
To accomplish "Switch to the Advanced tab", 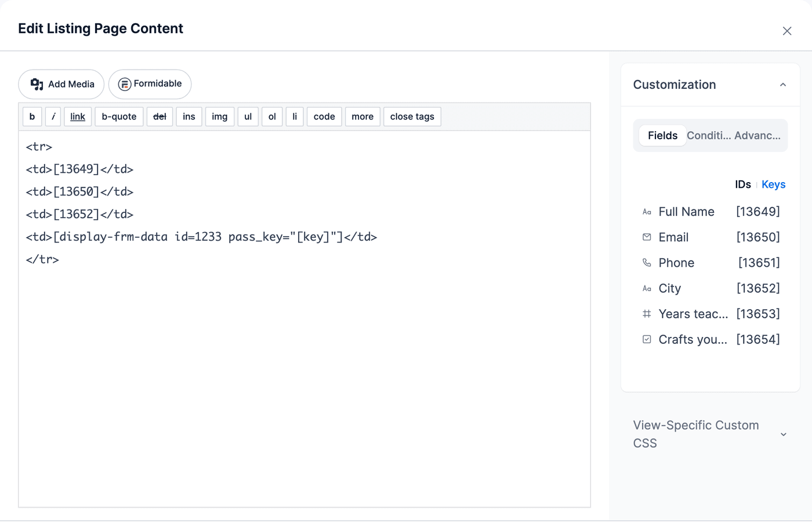I will click(x=757, y=135).
